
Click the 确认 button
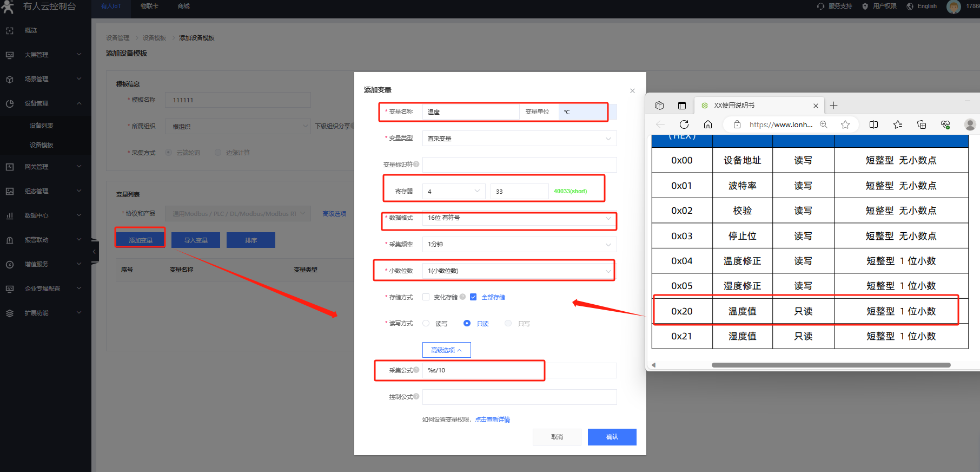(612, 437)
